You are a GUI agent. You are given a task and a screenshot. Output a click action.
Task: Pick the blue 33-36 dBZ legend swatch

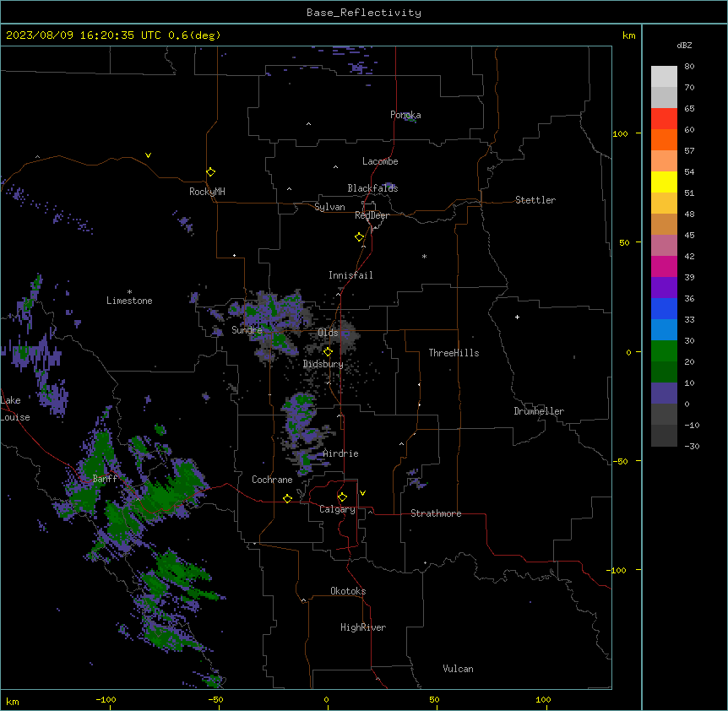pyautogui.click(x=664, y=308)
